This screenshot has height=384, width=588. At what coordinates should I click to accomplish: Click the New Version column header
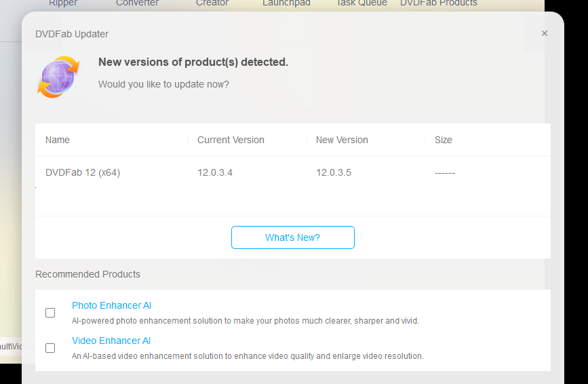click(x=342, y=140)
